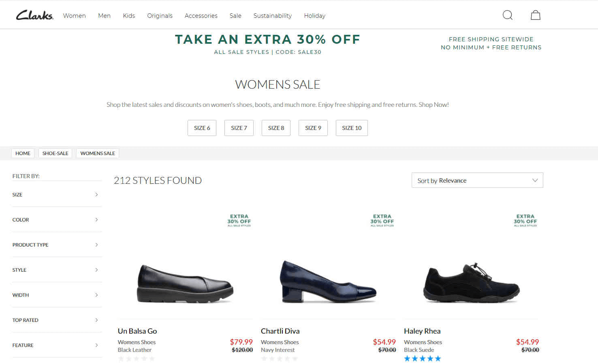Expand the COLOR filter chevron
598x364 pixels.
pyautogui.click(x=96, y=220)
